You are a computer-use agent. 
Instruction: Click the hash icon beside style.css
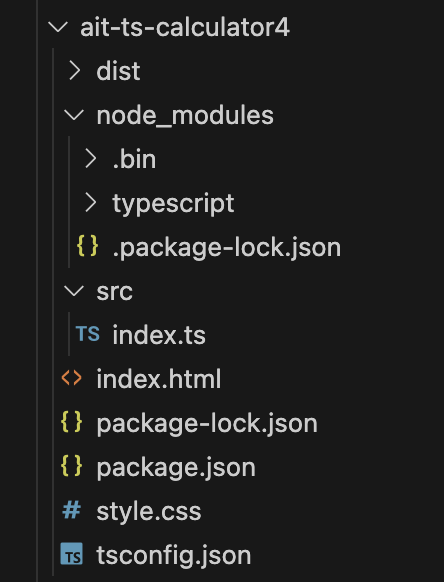[x=72, y=510]
